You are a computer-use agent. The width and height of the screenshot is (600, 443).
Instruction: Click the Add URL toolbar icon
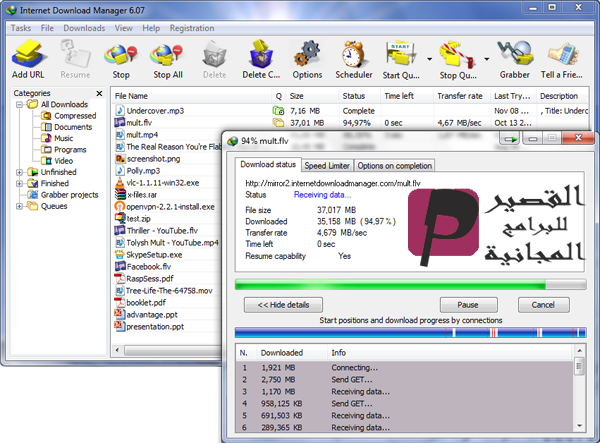[x=29, y=54]
